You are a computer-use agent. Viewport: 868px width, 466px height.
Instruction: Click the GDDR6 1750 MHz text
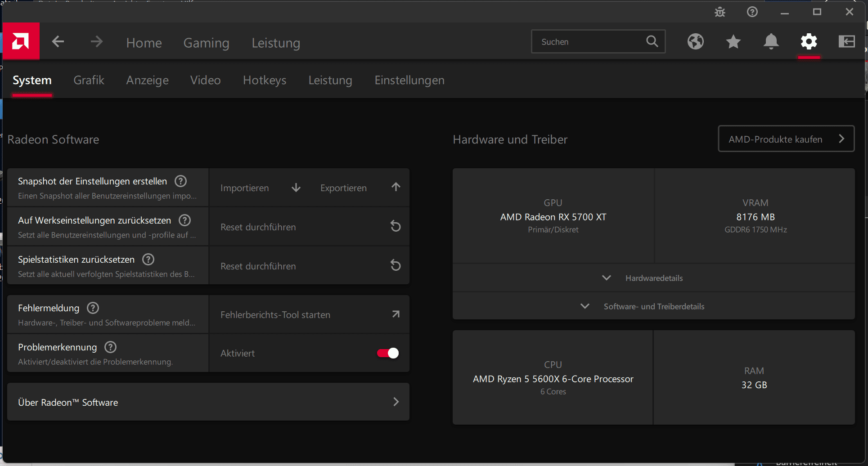coord(756,229)
